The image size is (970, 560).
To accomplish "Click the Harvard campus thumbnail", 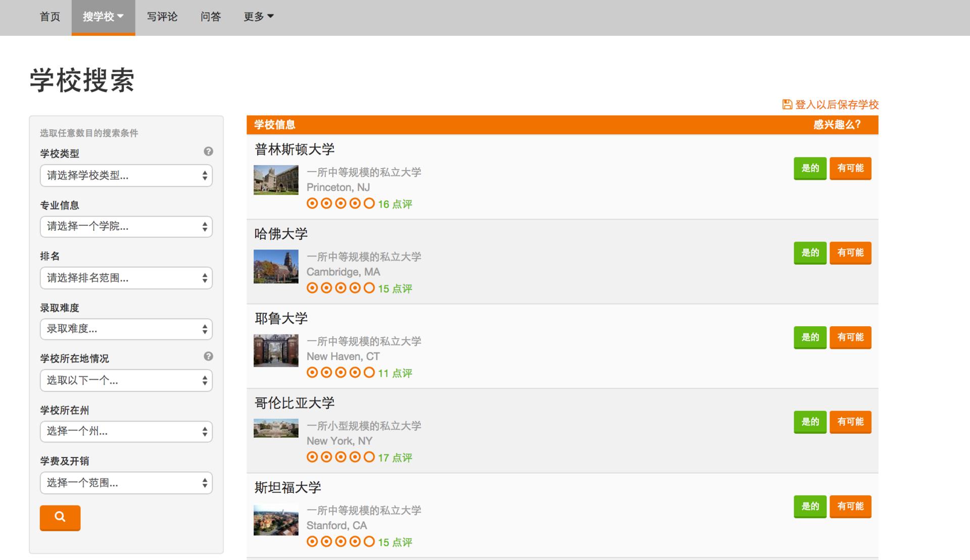I will coord(276,266).
